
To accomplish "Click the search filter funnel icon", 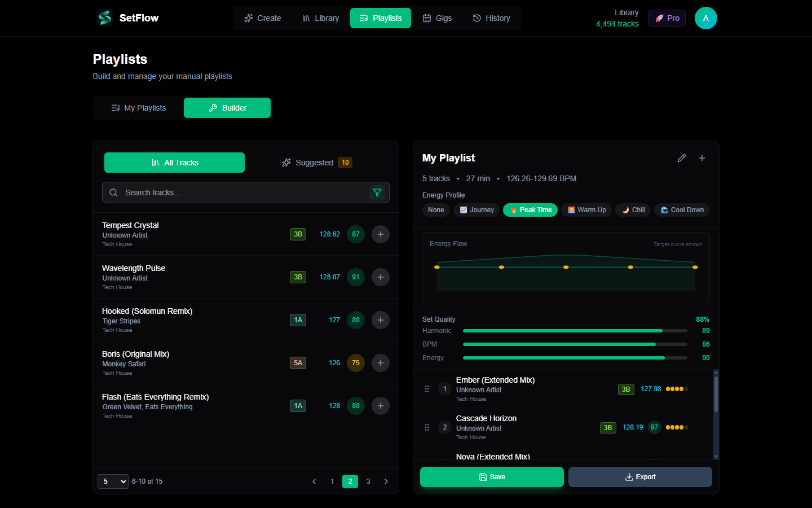I will click(x=377, y=192).
